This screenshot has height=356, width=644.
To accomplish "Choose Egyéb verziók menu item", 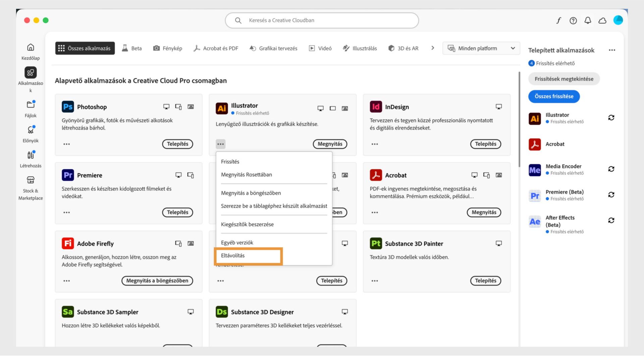I will (x=274, y=243).
